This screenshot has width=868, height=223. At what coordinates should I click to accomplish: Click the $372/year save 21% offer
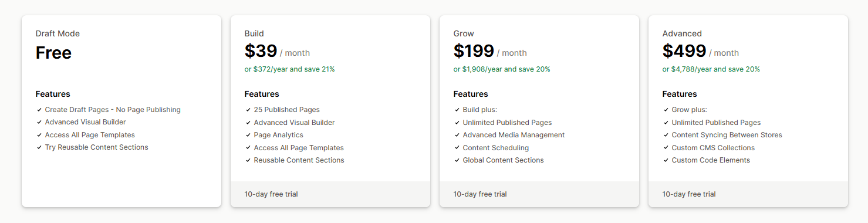point(290,69)
